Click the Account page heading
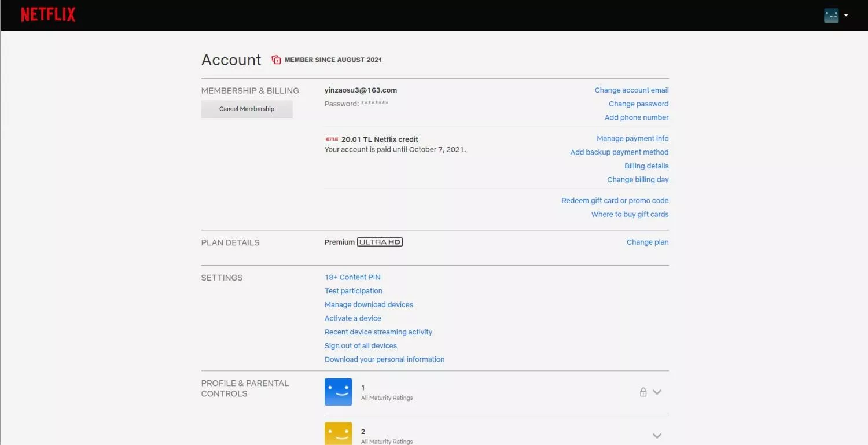The height and width of the screenshot is (445, 868). [x=231, y=60]
